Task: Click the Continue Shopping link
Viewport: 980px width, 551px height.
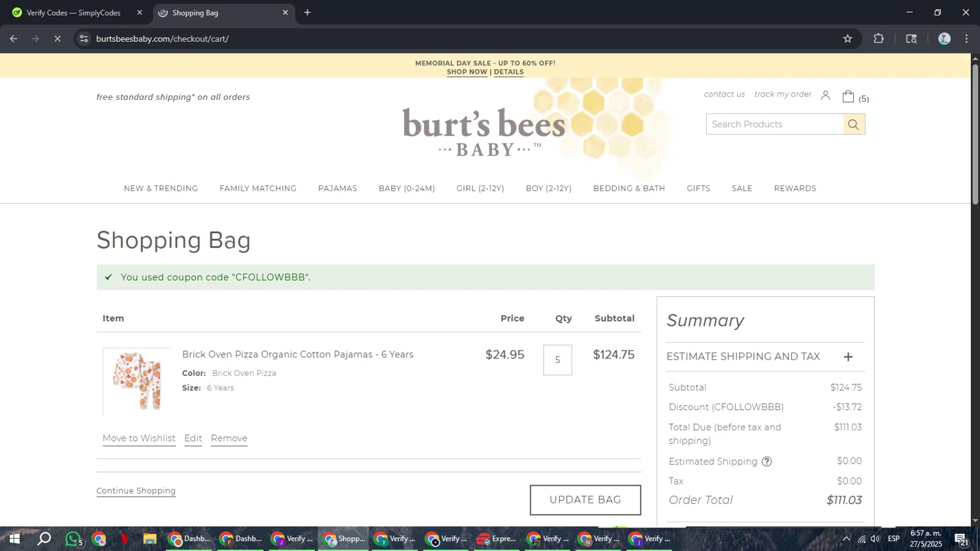Action: 136,491
